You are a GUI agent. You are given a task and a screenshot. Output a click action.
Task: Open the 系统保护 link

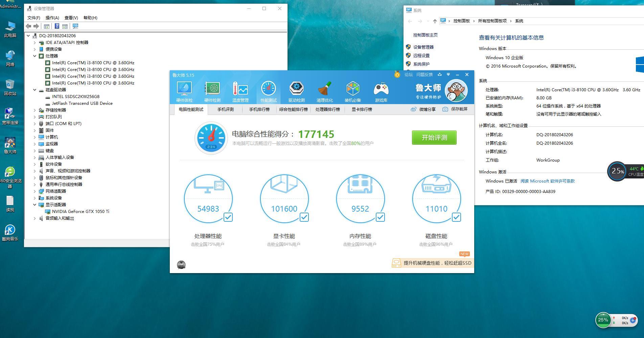tap(421, 64)
